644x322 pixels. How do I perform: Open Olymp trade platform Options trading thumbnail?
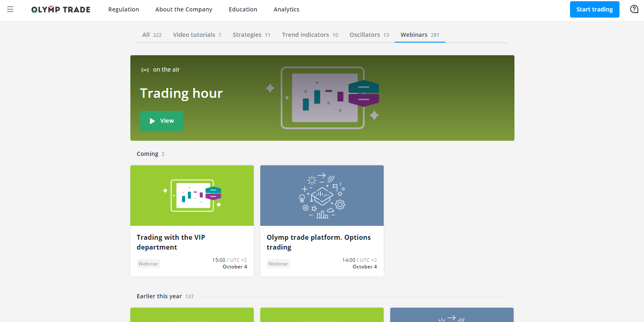[x=322, y=196]
